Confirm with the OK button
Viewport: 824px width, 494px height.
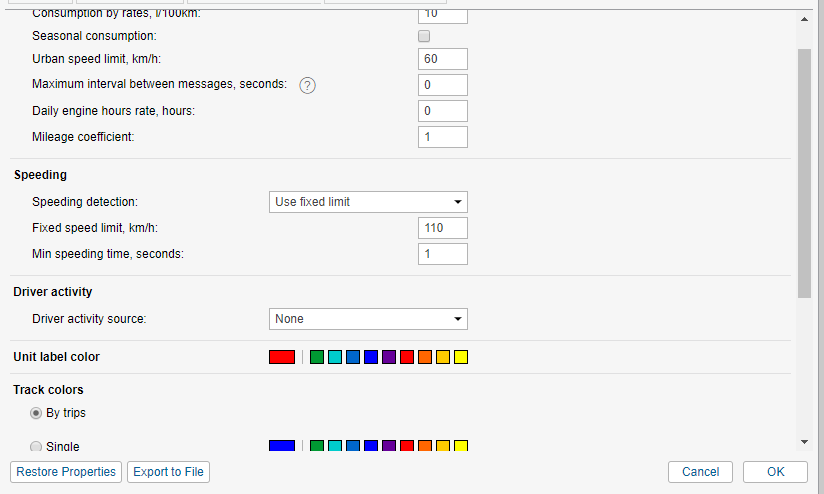point(775,472)
